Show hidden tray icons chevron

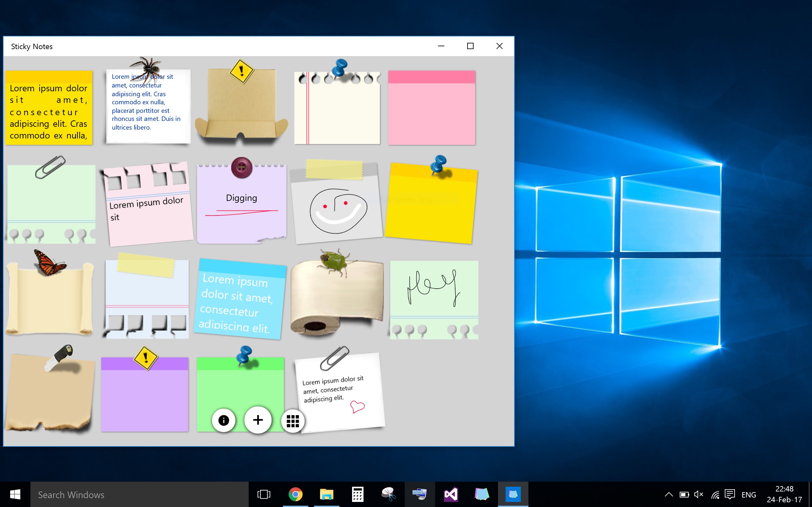668,494
